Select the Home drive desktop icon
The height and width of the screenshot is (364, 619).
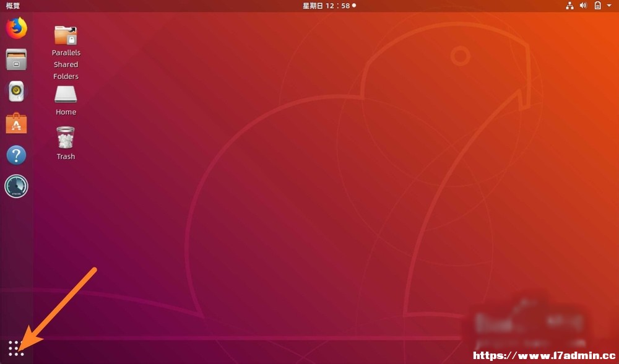[x=66, y=94]
